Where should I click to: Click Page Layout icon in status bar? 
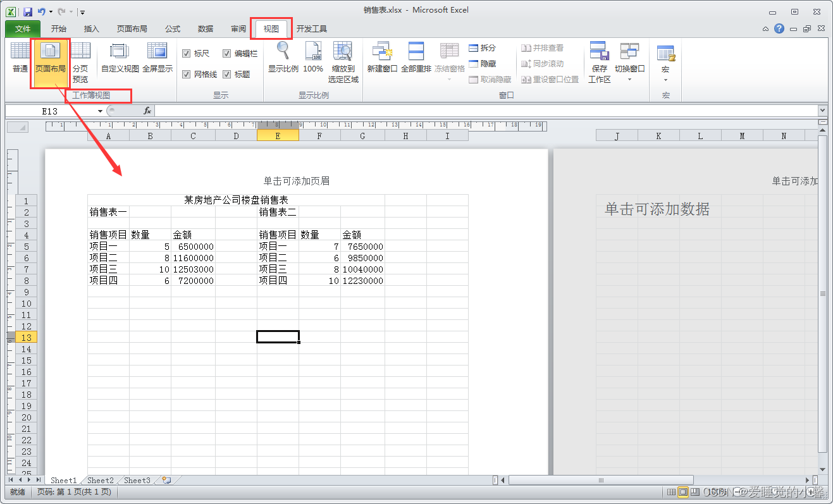tap(683, 491)
